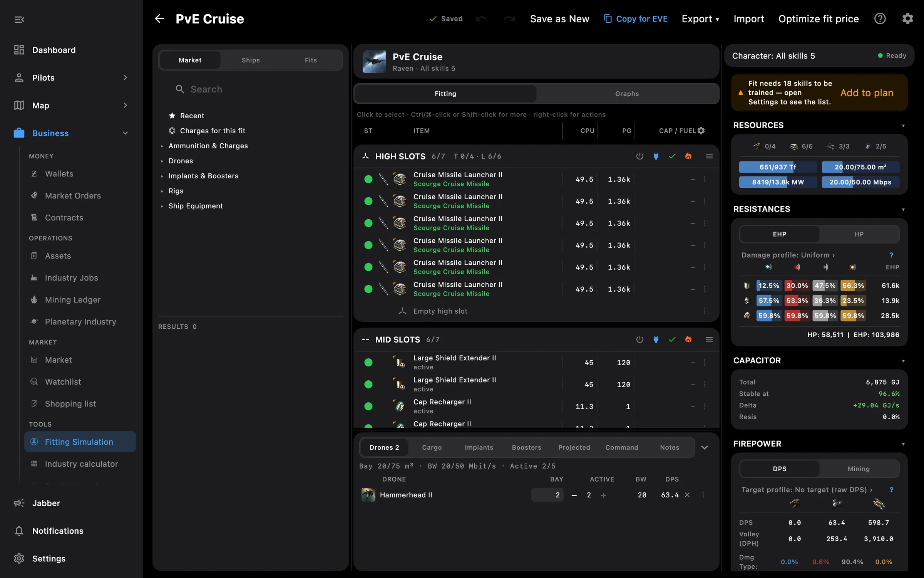
Task: Click the Raven ship thumbnail
Action: pyautogui.click(x=374, y=61)
